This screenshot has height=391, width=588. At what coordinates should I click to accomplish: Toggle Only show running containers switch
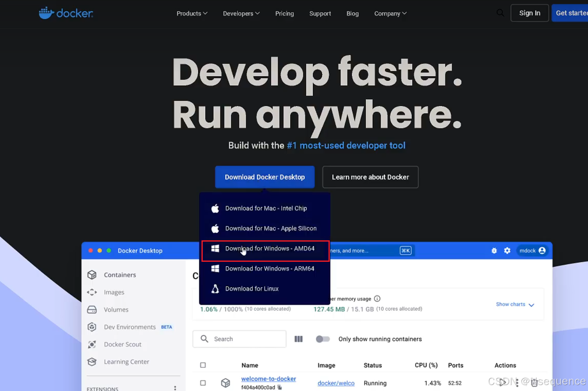click(323, 339)
